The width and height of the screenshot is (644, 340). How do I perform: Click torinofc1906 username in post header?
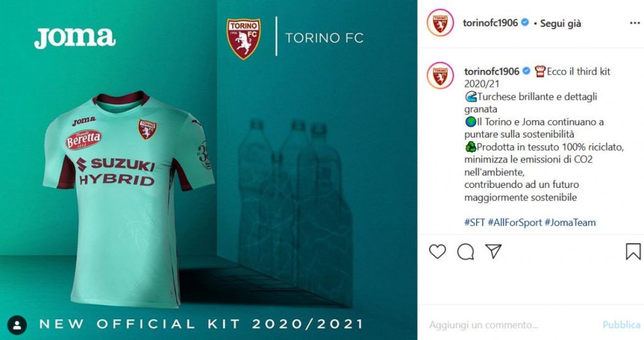pyautogui.click(x=491, y=23)
